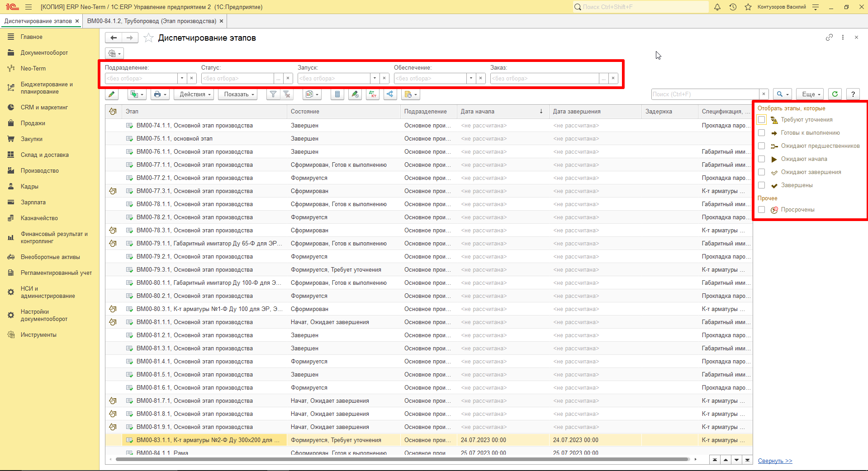The height and width of the screenshot is (471, 868).
Task: Open the history clock icon
Action: coord(733,7)
